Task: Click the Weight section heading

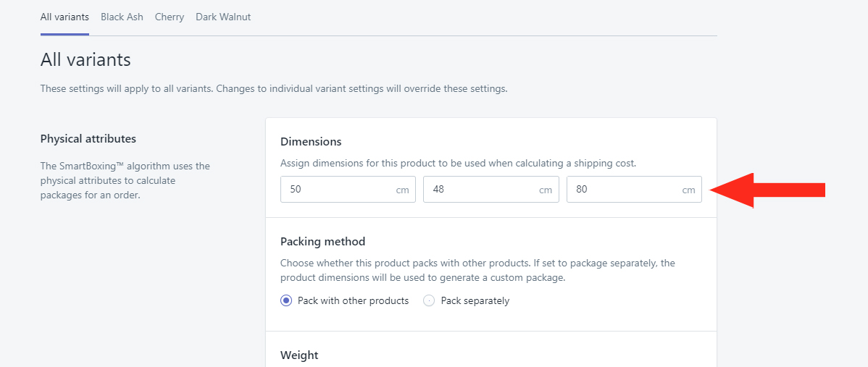Action: click(299, 355)
